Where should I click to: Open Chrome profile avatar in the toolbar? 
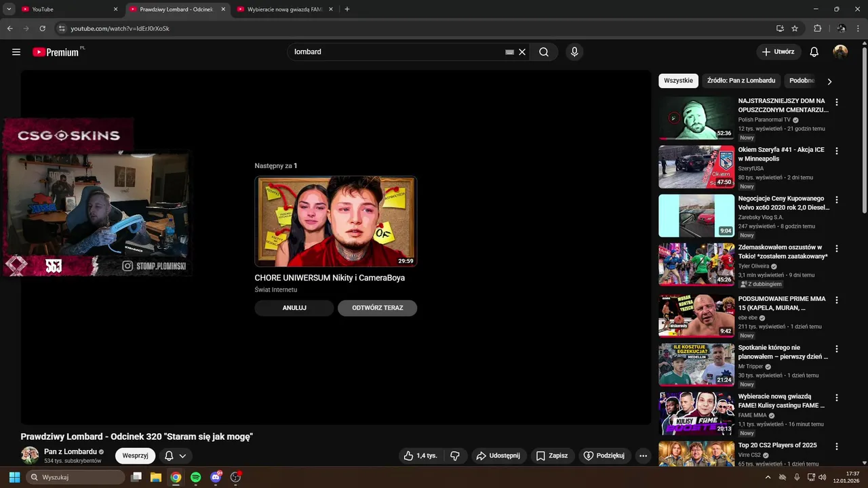[x=842, y=28]
